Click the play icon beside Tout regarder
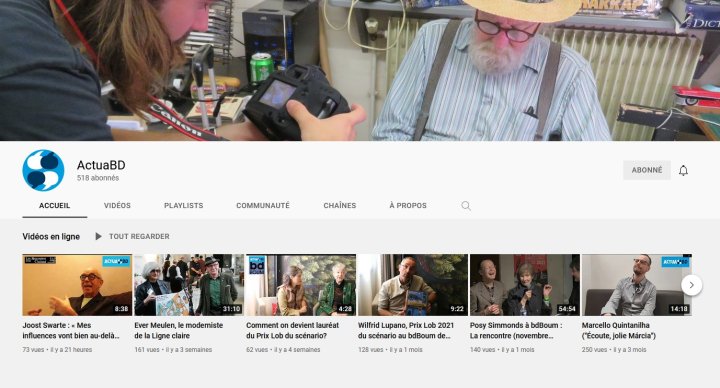Screen dimensions: 720x388 tap(98, 236)
